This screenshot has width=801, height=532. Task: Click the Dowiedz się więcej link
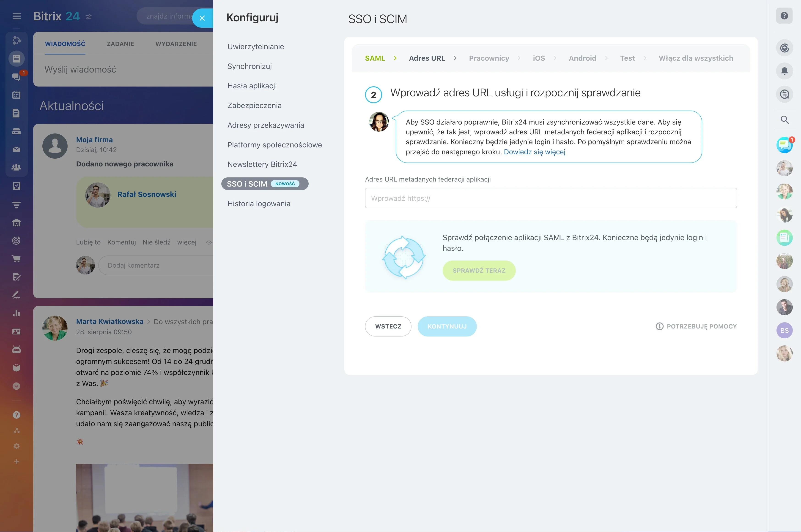[x=535, y=152]
